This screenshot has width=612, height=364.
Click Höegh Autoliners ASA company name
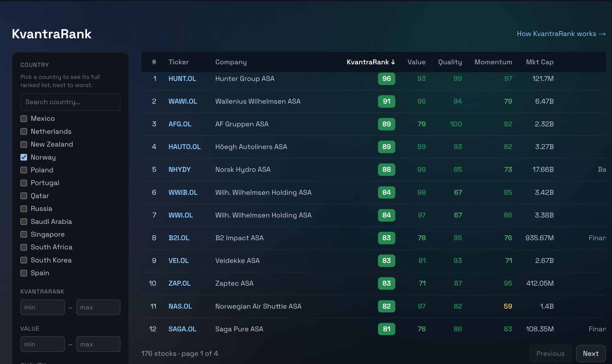(251, 147)
